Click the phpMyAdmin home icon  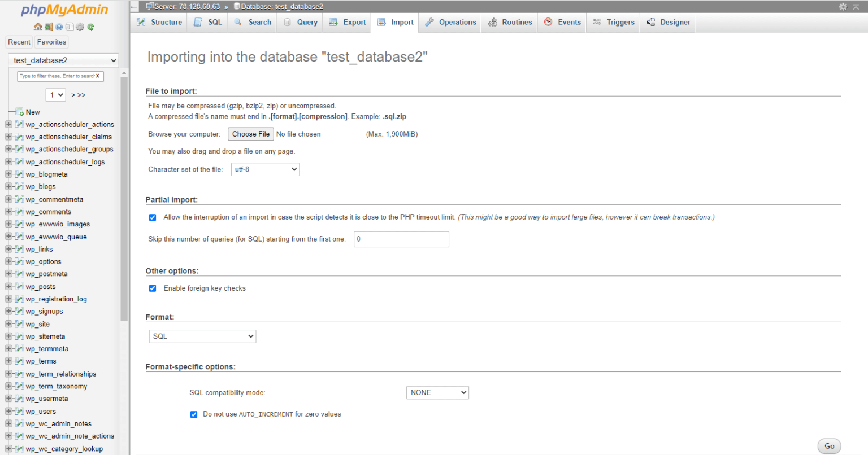(38, 27)
